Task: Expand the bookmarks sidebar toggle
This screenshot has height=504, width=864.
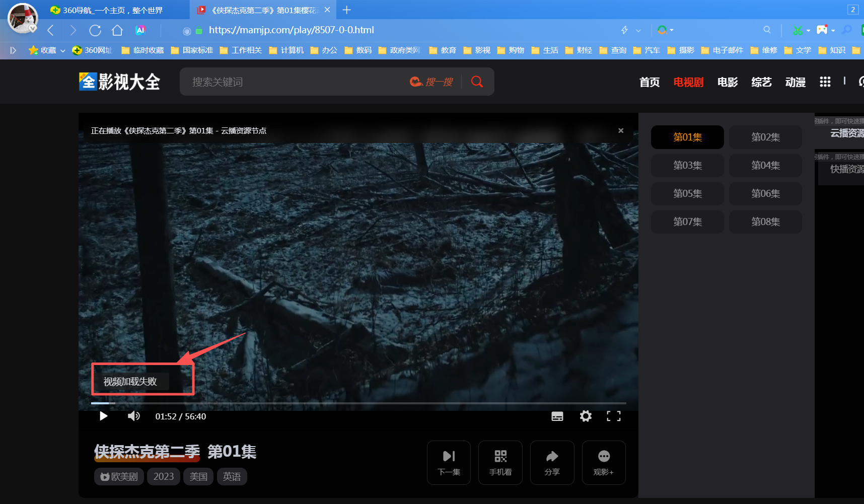Action: coord(13,50)
